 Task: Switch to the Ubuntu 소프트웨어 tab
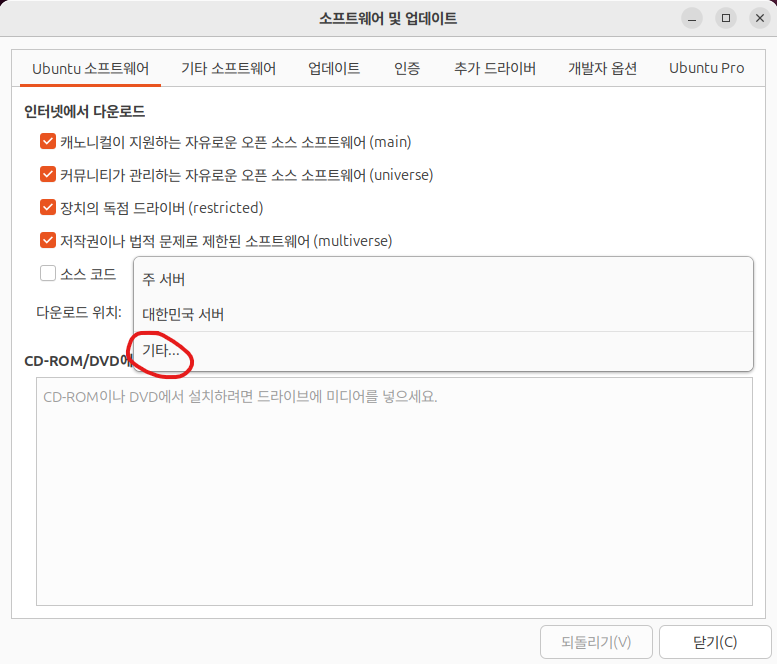pyautogui.click(x=90, y=68)
